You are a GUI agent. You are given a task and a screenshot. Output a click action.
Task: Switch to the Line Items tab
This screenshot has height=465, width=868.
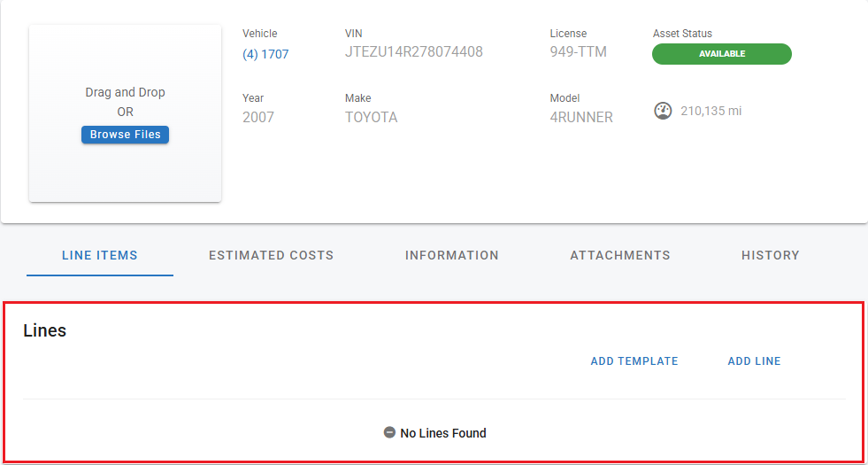[x=100, y=255]
